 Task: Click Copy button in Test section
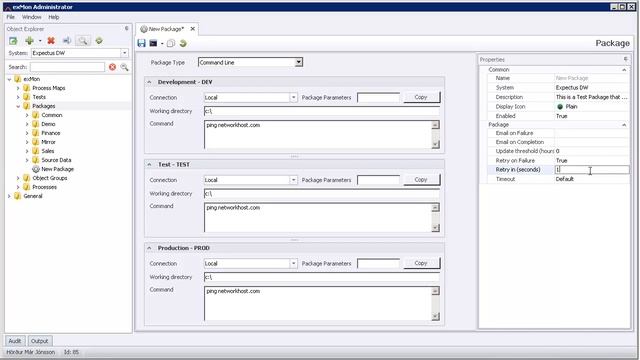point(422,180)
